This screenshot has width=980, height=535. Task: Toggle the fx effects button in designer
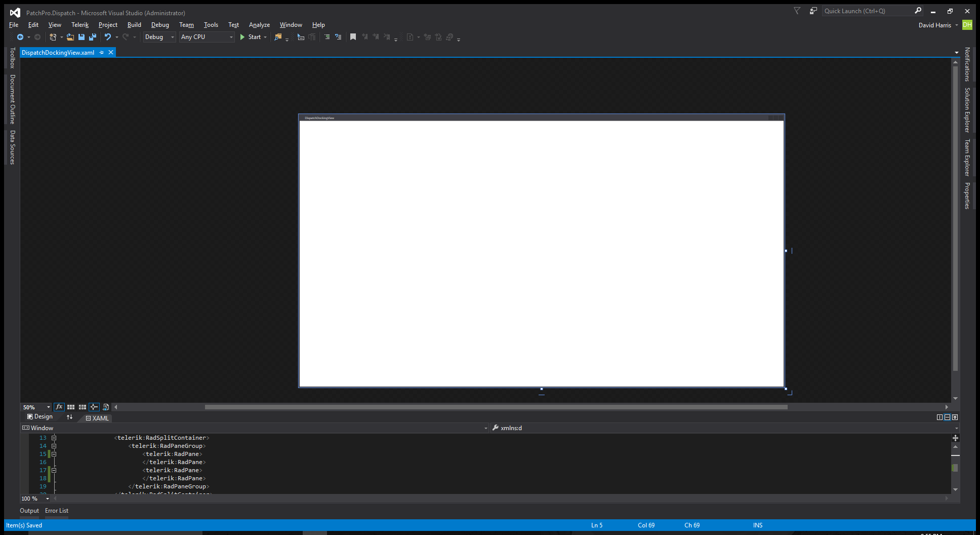(x=59, y=407)
